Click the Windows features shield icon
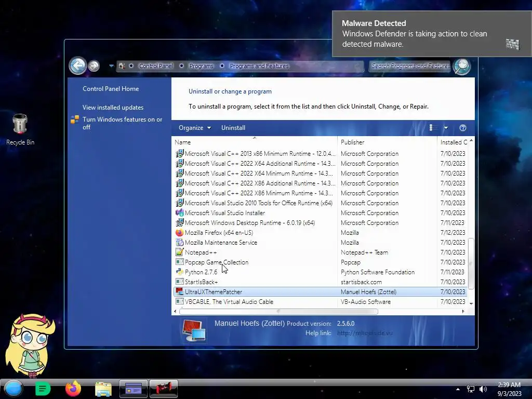 coord(75,119)
